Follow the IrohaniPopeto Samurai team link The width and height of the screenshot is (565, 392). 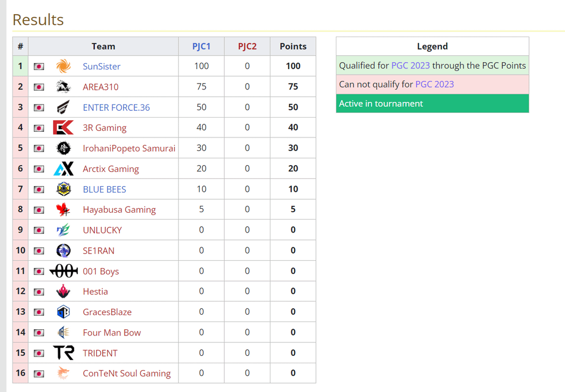pos(129,148)
